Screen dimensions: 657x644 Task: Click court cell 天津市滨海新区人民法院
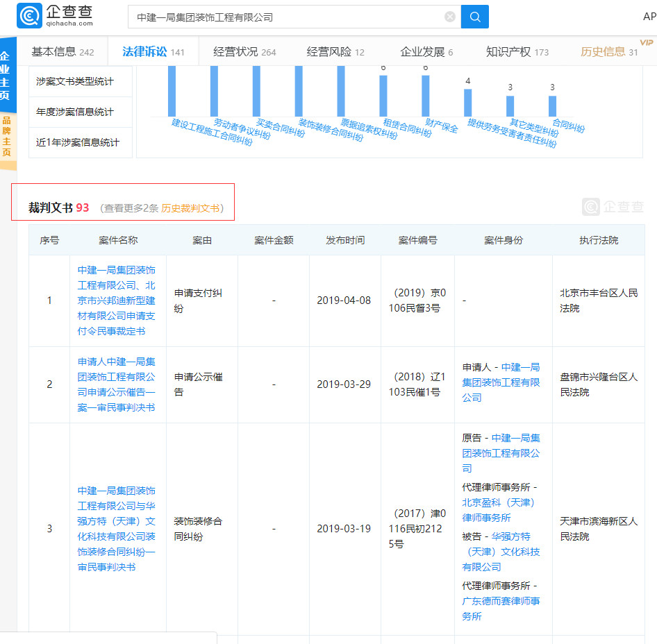(x=599, y=529)
